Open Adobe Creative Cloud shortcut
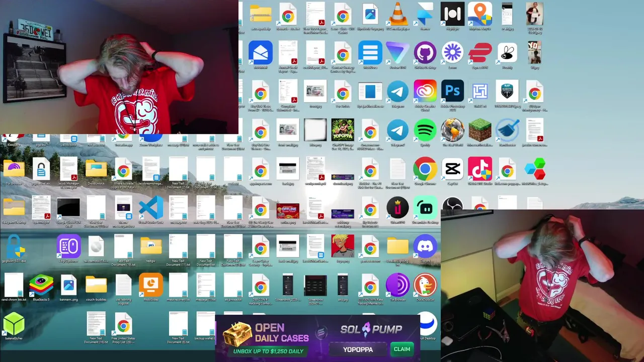The width and height of the screenshot is (644, 362). coord(425,92)
